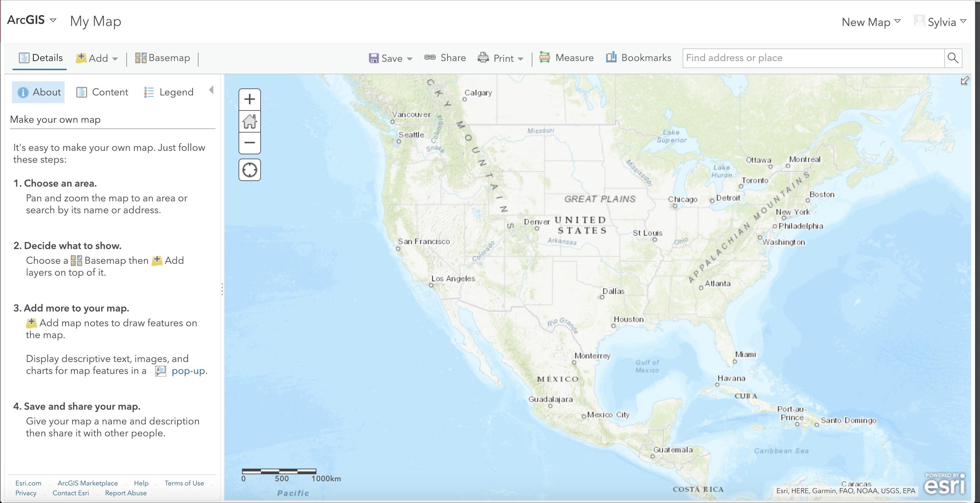Viewport: 980px width, 503px height.
Task: Click the Los Angeles label
Action: pyautogui.click(x=453, y=279)
